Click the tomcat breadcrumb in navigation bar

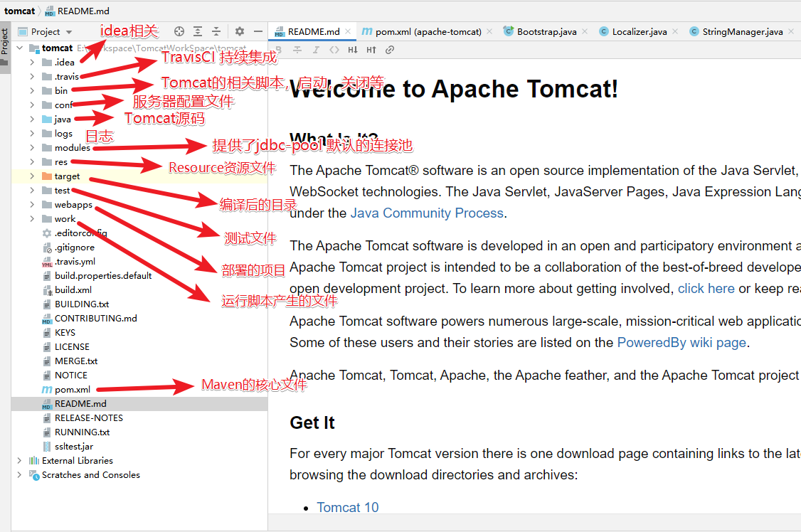(x=20, y=11)
